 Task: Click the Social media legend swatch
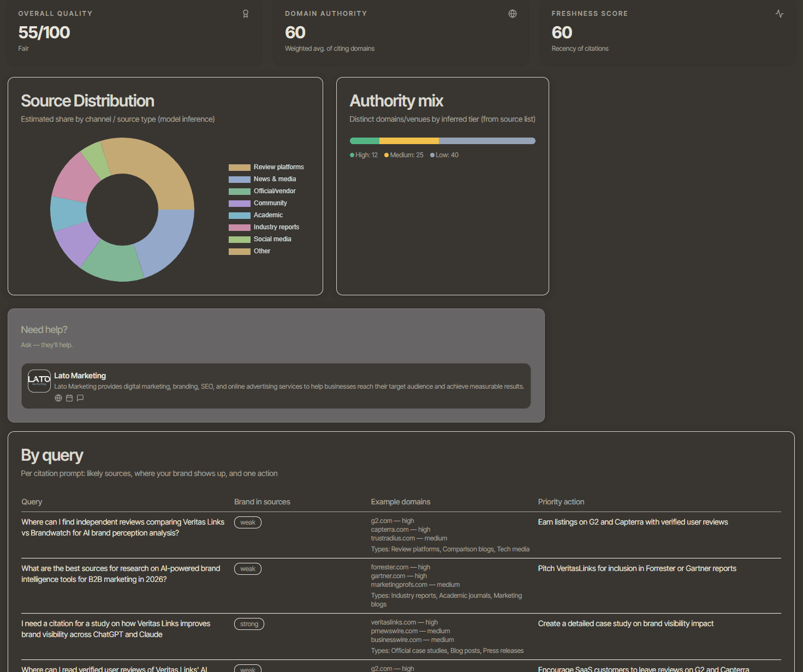(x=240, y=240)
